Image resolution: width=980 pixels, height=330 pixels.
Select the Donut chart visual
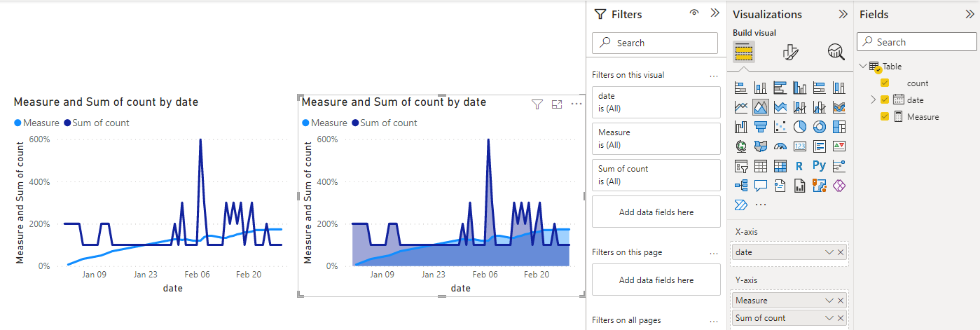click(820, 127)
